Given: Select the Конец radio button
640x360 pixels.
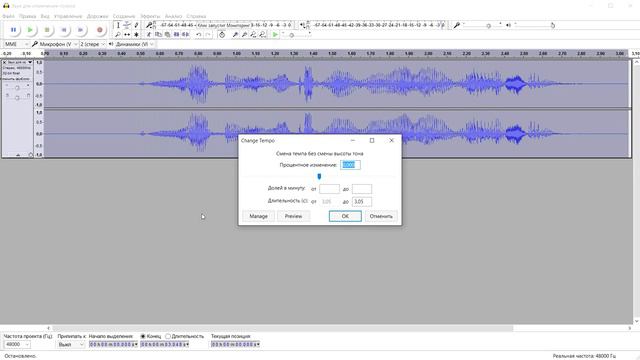Looking at the screenshot, I should (x=143, y=336).
